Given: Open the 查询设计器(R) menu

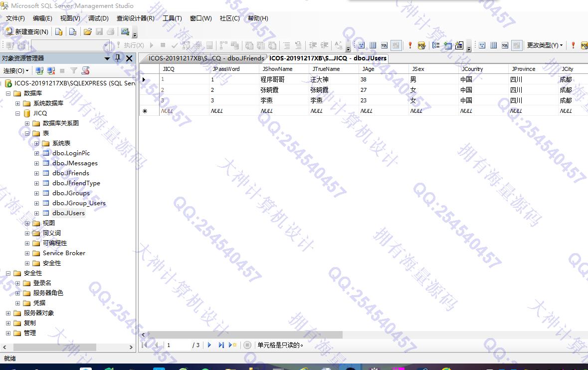Looking at the screenshot, I should pyautogui.click(x=135, y=18).
